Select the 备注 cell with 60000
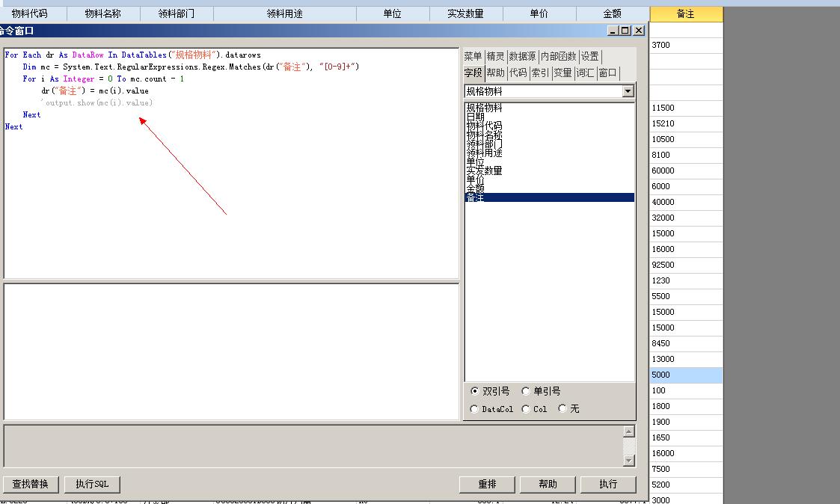The image size is (840, 504). point(686,170)
